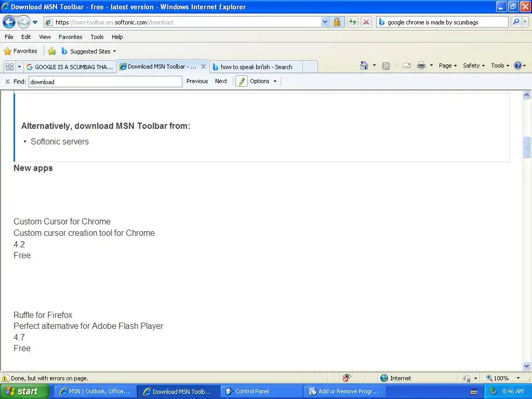Switch to Control Panel taskbar button
Image resolution: width=532 pixels, height=399 pixels.
261,391
